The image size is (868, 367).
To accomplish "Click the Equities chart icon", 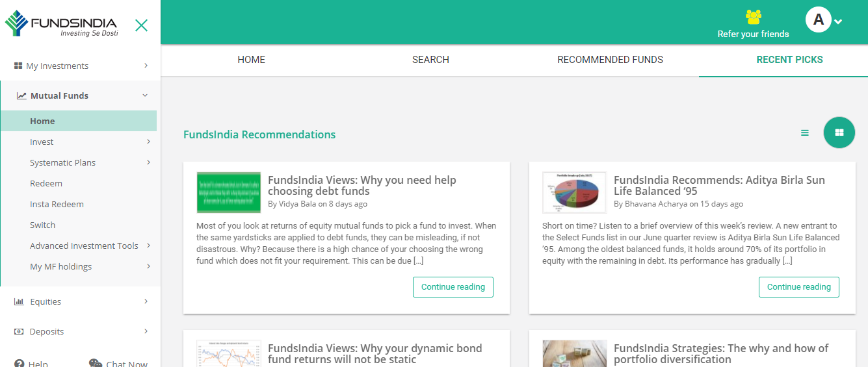I will pos(19,301).
